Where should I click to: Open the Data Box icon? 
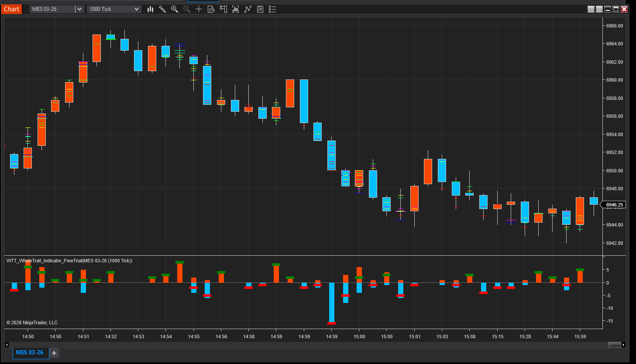pos(211,9)
